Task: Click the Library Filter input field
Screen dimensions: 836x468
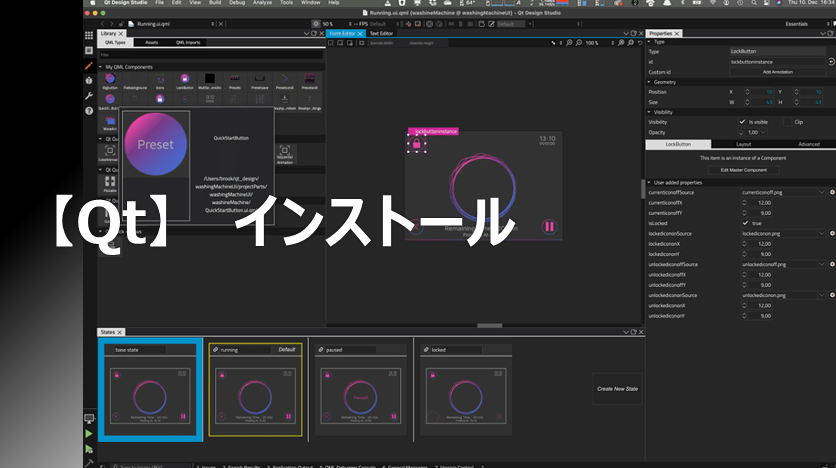Action: (x=211, y=54)
